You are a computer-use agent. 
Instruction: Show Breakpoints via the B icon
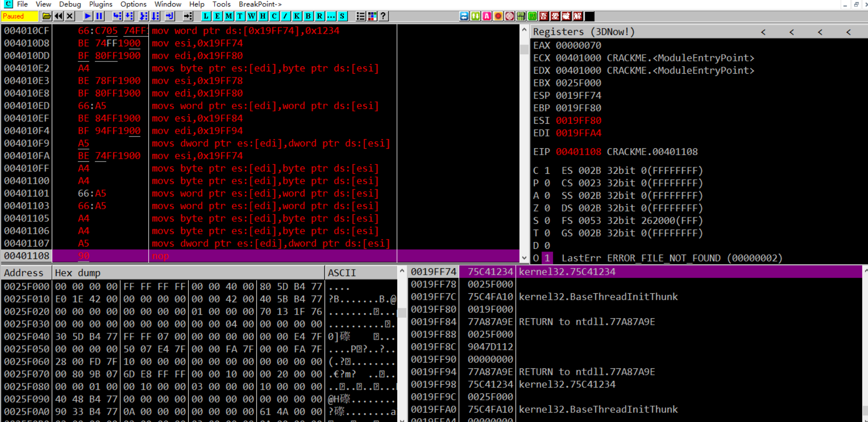coord(308,16)
